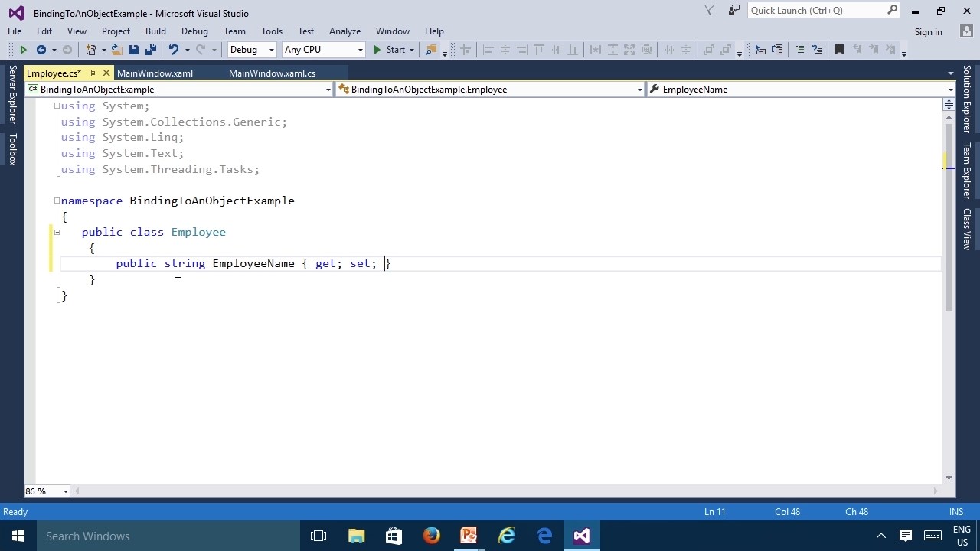
Task: Open the Analyze menu
Action: point(345,31)
